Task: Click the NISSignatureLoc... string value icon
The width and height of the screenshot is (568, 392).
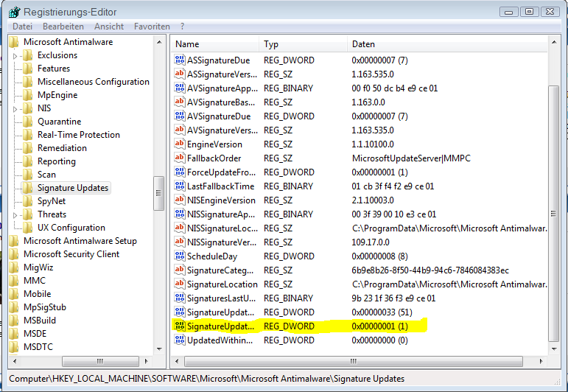Action: pyautogui.click(x=179, y=228)
